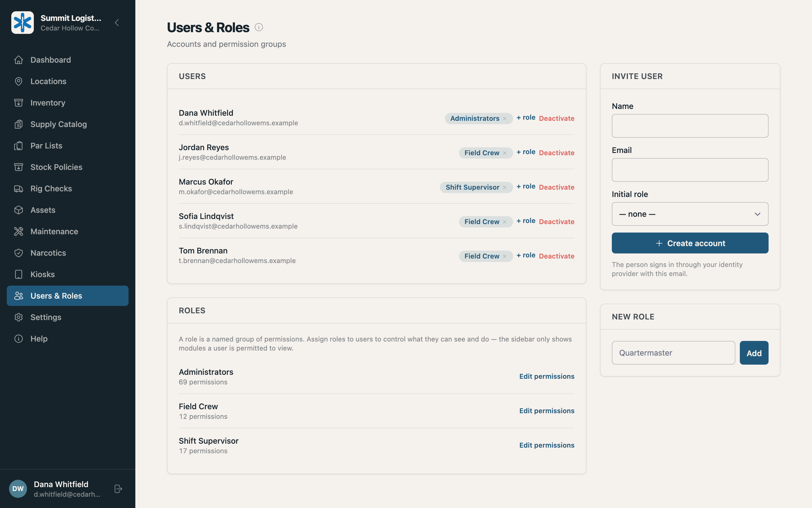Image resolution: width=812 pixels, height=508 pixels.
Task: Remove Field Crew role from Sofia Lindqvist
Action: click(x=505, y=222)
